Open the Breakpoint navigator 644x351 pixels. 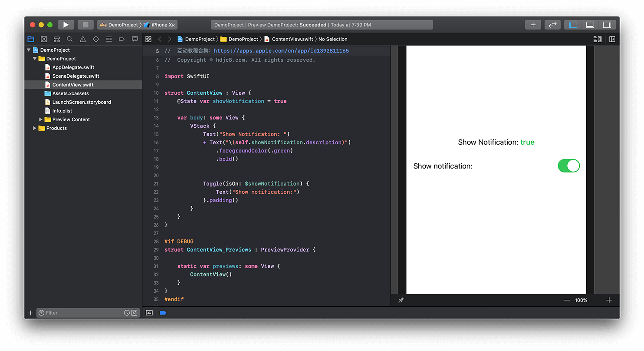pyautogui.click(x=122, y=39)
